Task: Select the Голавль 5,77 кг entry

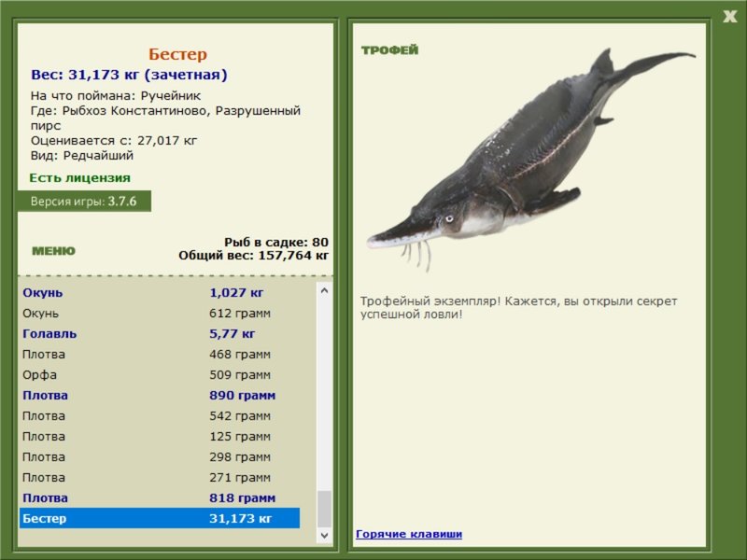Action: pyautogui.click(x=160, y=334)
